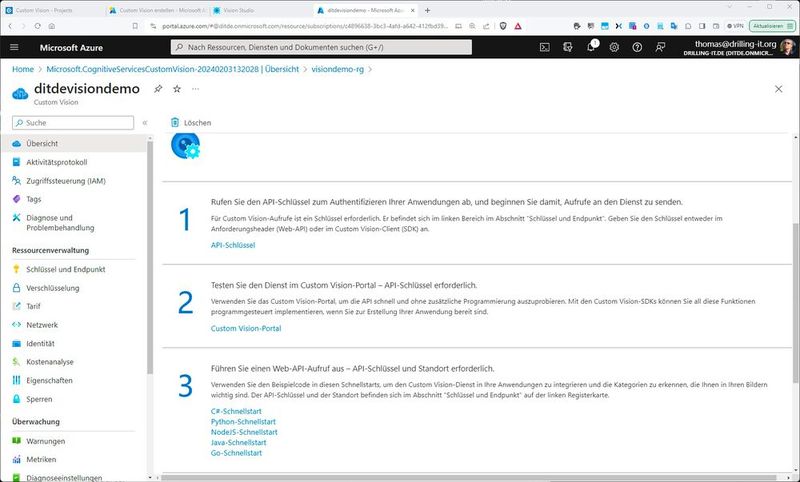This screenshot has width=800, height=482.
Task: Open the Custom Vision-Portal link
Action: 246,328
